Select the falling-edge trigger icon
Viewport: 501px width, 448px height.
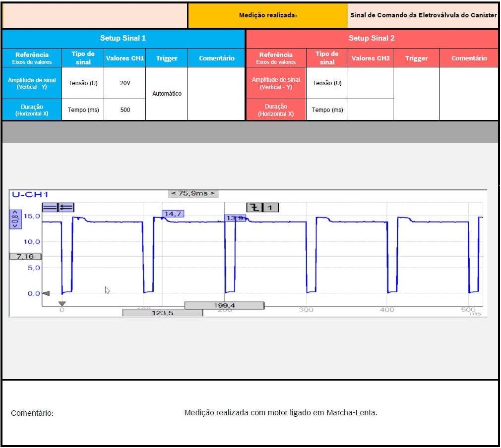(254, 208)
